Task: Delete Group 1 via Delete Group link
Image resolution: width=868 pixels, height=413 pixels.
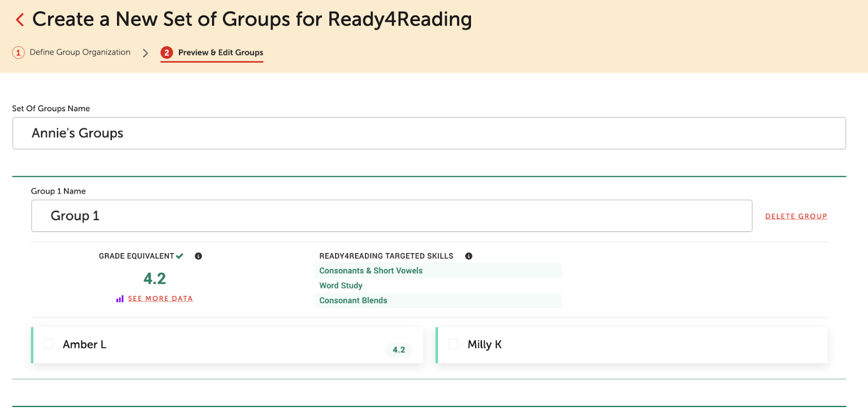Action: pos(796,216)
